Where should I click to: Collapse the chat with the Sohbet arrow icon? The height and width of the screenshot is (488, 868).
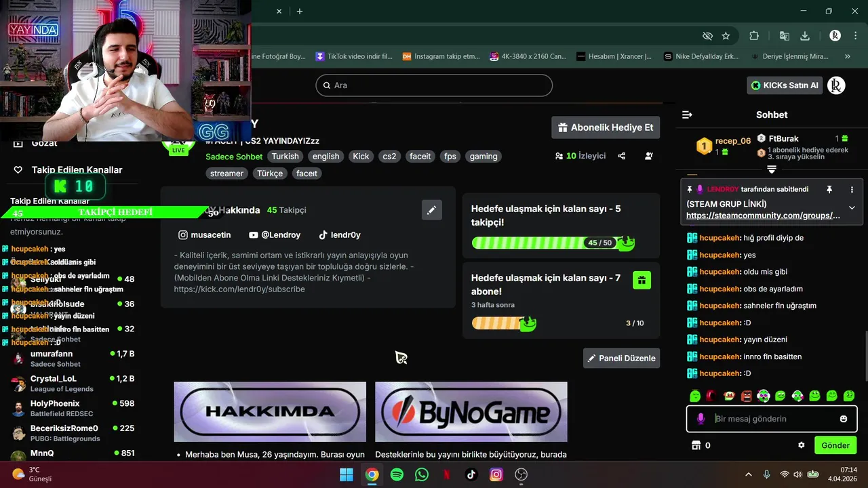687,115
